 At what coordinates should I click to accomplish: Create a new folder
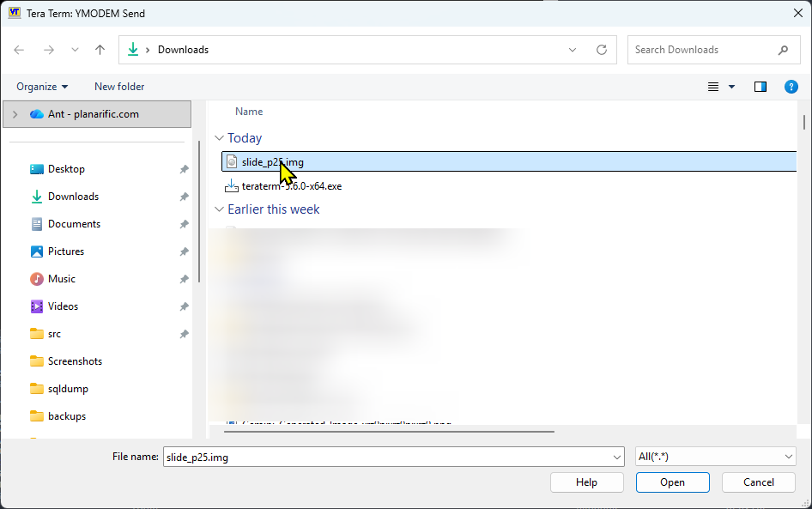pos(118,86)
